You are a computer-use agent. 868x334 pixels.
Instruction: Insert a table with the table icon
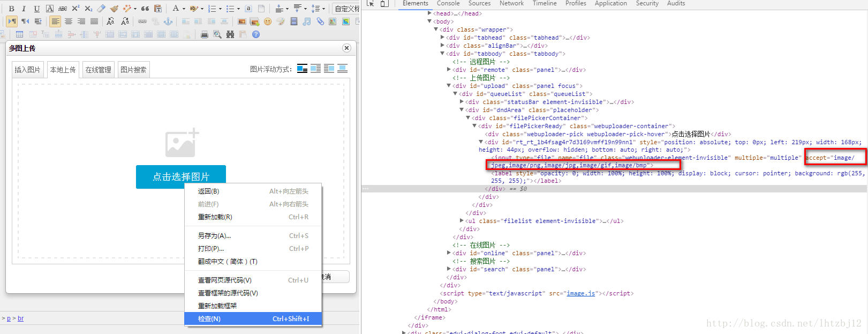(19, 34)
